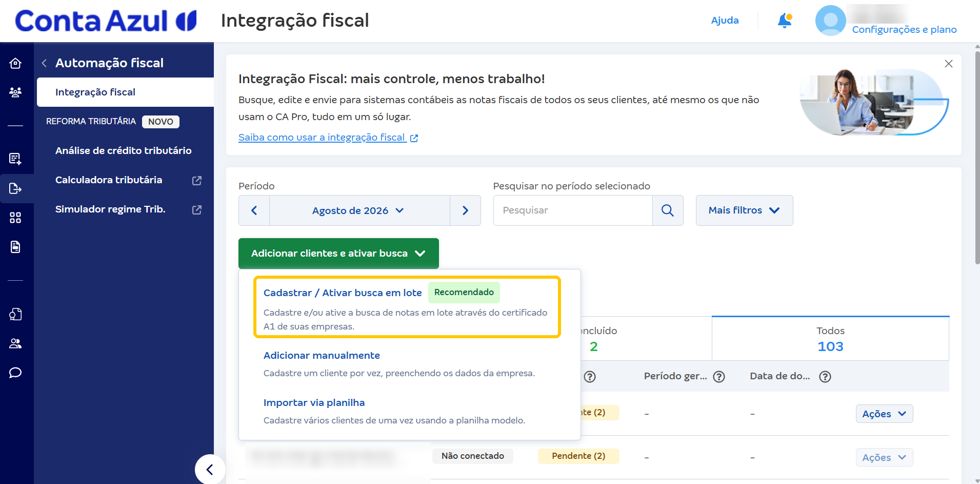Expand Mais filtros dropdown
980x484 pixels.
tap(744, 210)
